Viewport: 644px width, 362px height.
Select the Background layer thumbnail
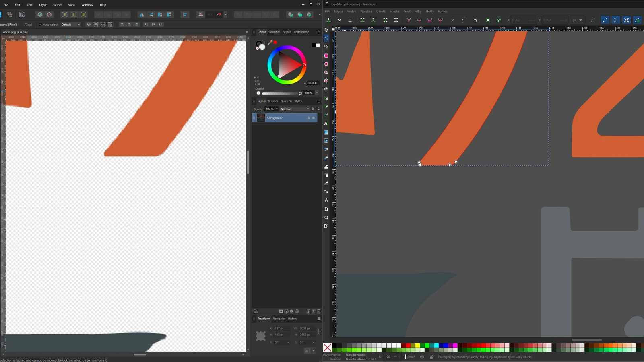pos(261,118)
